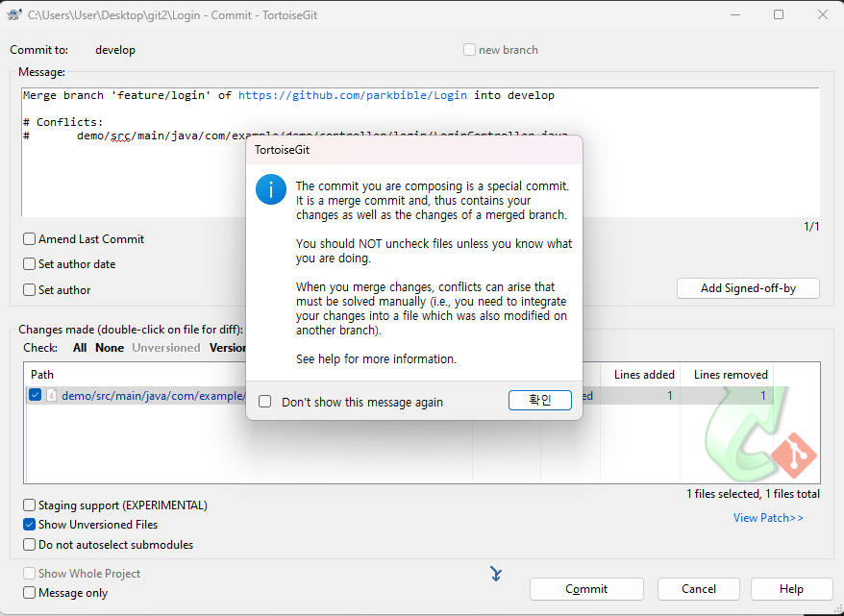844x616 pixels.
Task: Enable the Message only checkbox
Action: click(x=29, y=593)
